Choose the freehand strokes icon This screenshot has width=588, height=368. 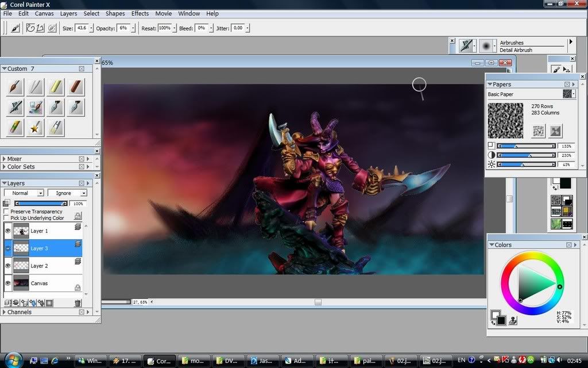pyautogui.click(x=30, y=28)
